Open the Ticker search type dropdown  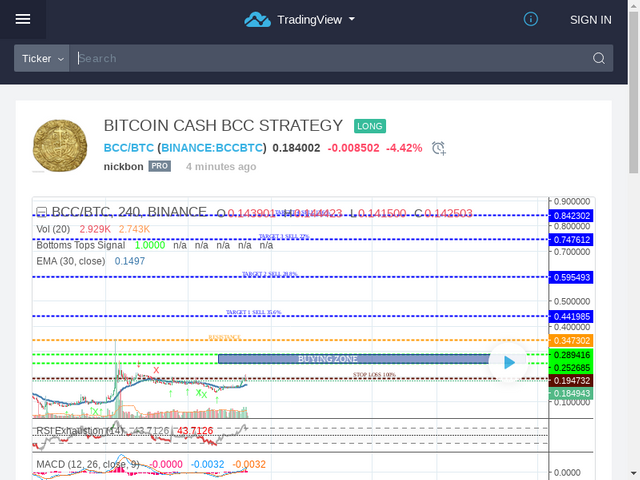(x=42, y=58)
